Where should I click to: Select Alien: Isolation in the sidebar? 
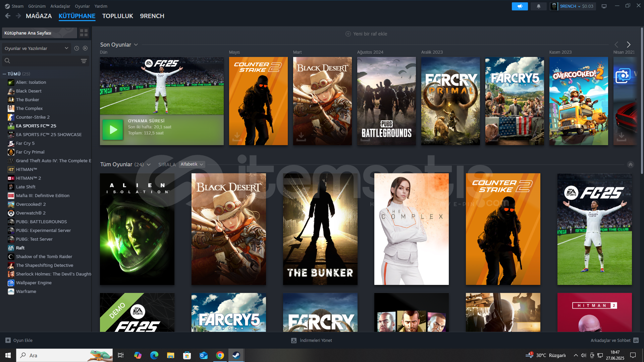[31, 82]
